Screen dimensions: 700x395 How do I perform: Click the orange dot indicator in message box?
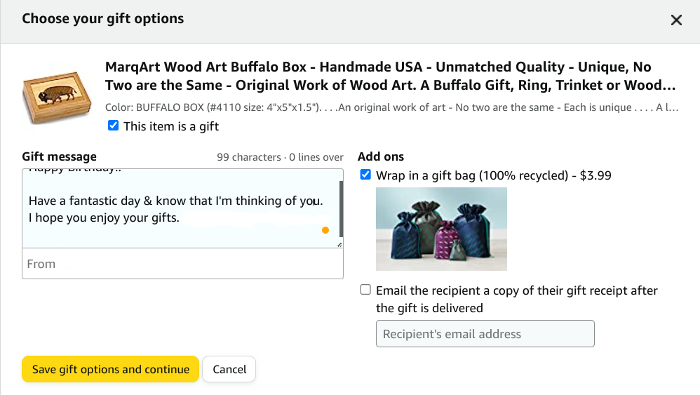(x=325, y=230)
